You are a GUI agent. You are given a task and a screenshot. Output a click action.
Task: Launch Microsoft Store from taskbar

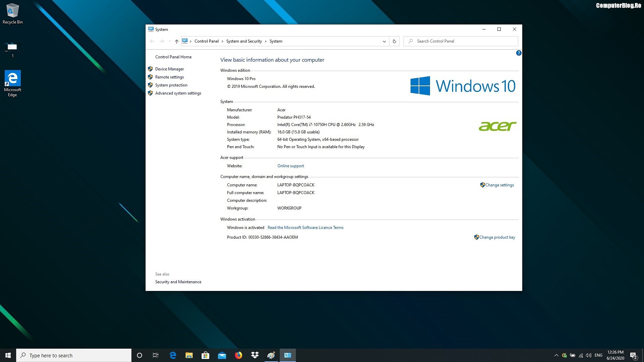(205, 355)
